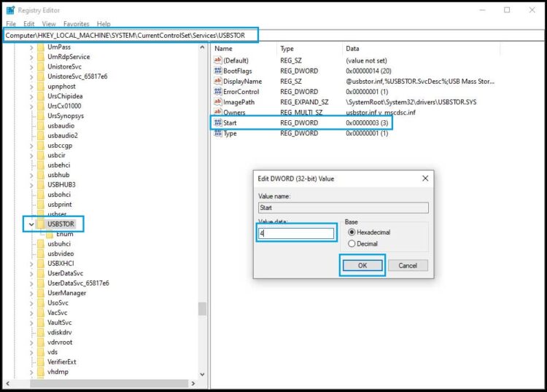Click the Value name field showing Start

click(x=344, y=208)
